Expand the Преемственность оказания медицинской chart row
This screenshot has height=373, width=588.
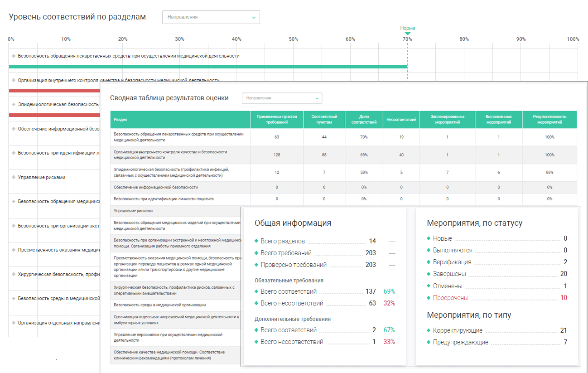(14, 250)
